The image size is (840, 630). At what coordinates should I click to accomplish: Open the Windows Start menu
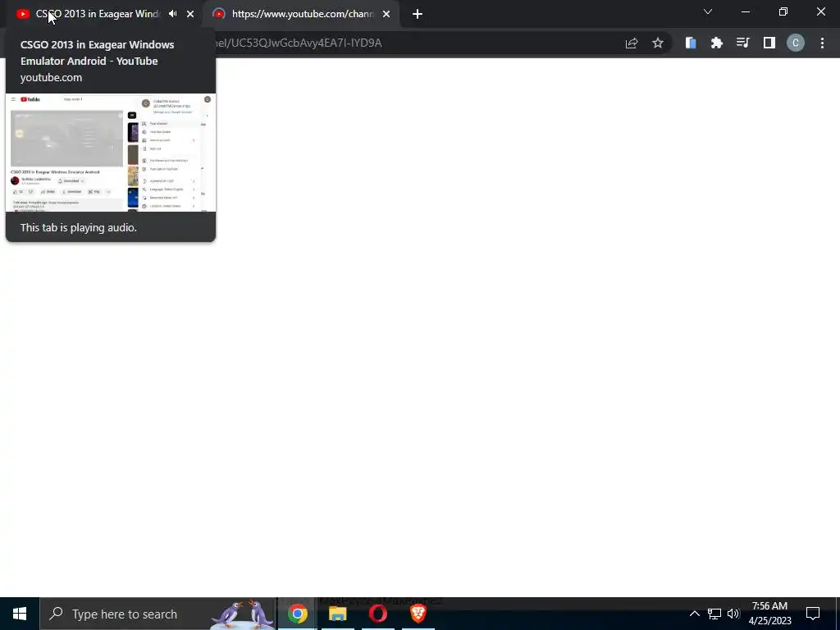[20, 614]
